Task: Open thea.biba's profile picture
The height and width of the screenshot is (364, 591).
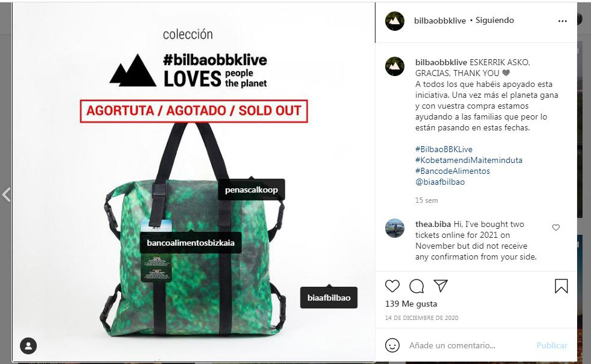Action: [x=395, y=228]
